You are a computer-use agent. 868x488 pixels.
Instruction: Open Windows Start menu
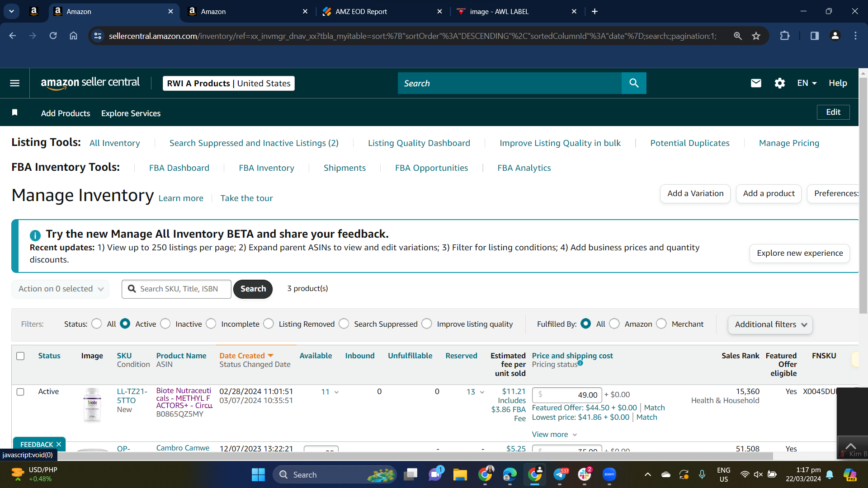point(258,474)
